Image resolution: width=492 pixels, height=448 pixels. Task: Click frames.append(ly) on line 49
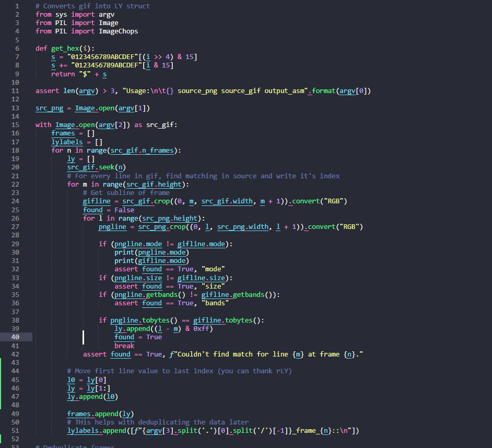click(x=100, y=413)
